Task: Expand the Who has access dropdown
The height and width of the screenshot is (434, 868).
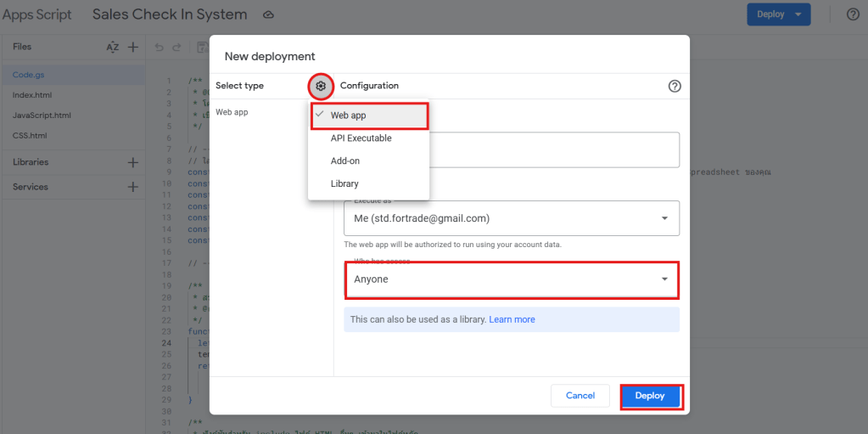Action: point(511,279)
